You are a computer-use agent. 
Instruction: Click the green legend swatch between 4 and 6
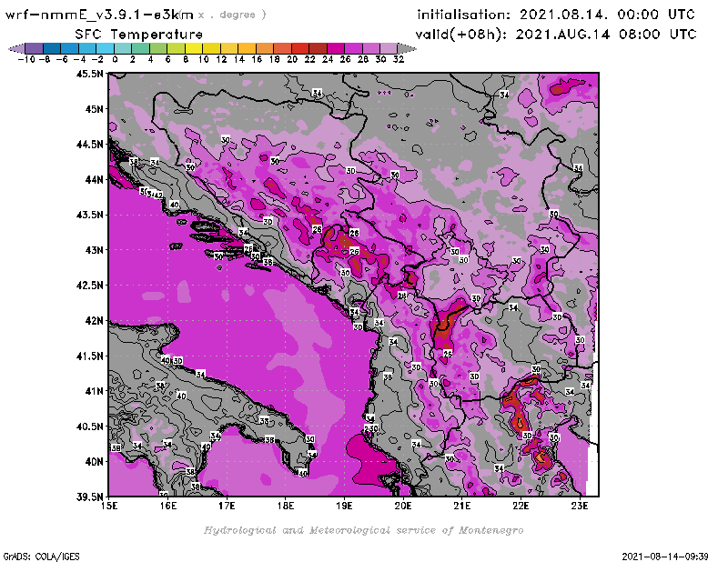(x=158, y=48)
